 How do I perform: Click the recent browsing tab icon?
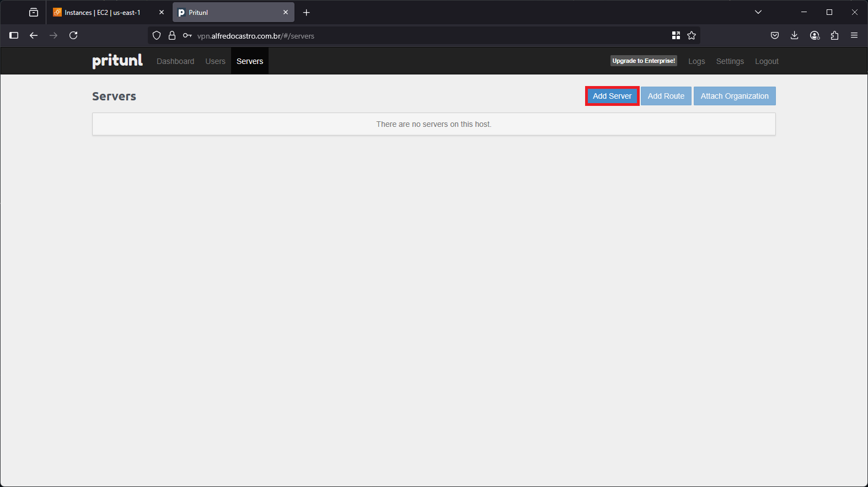[x=34, y=12]
